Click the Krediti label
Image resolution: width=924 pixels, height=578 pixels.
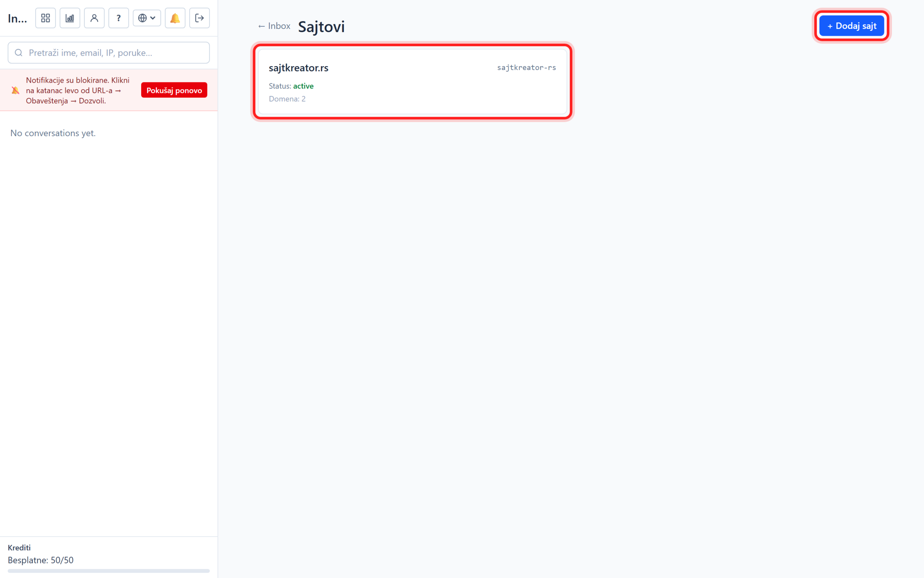click(19, 547)
